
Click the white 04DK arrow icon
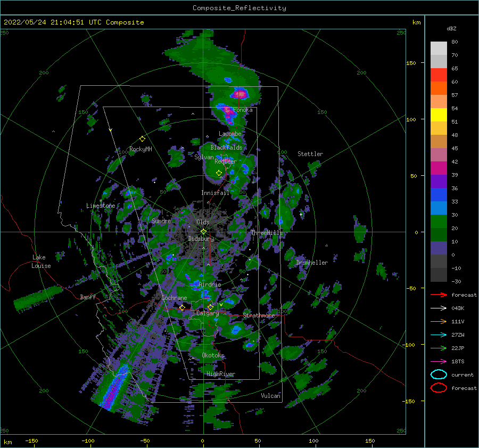coord(439,308)
